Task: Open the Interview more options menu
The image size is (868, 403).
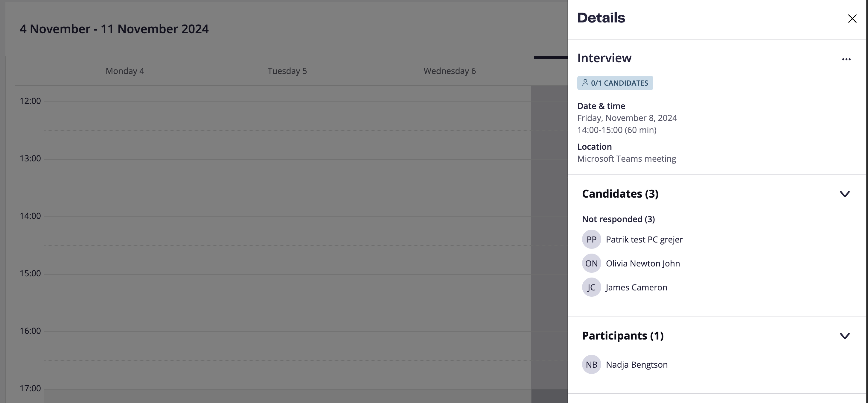Action: (846, 59)
